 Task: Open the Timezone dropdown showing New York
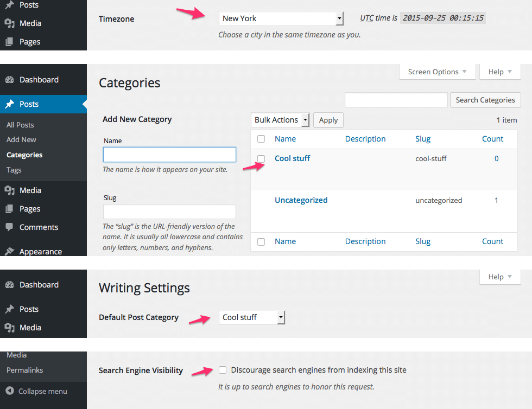[281, 18]
